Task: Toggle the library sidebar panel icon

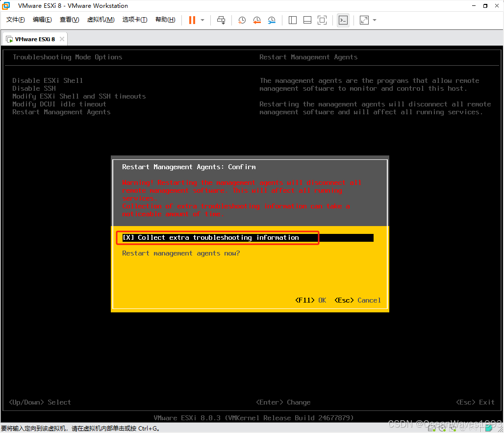Action: click(293, 20)
